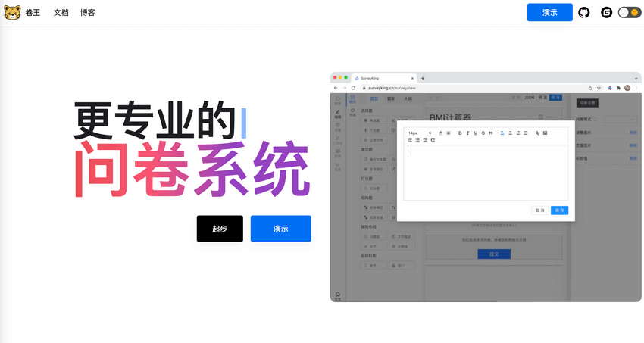
Task: Pick text background color icon in the screenshot's editor
Action: point(448,133)
